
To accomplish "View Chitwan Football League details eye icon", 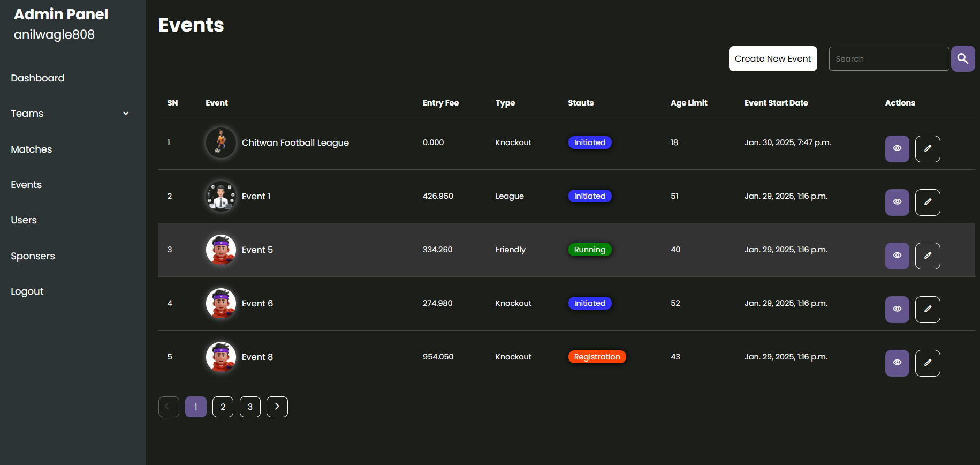I will pyautogui.click(x=897, y=149).
